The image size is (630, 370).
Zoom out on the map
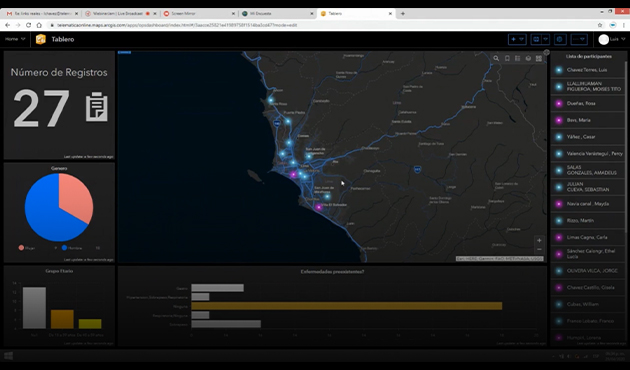click(x=539, y=249)
